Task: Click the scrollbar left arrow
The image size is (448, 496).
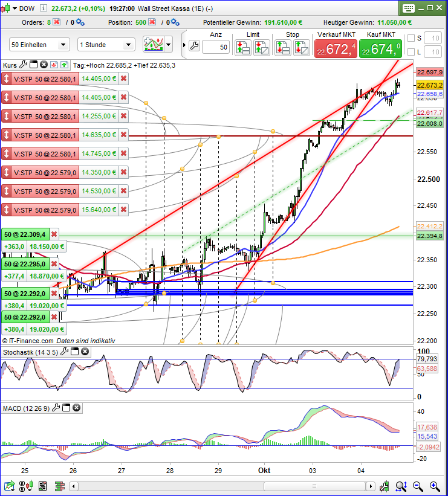Action: click(74, 486)
